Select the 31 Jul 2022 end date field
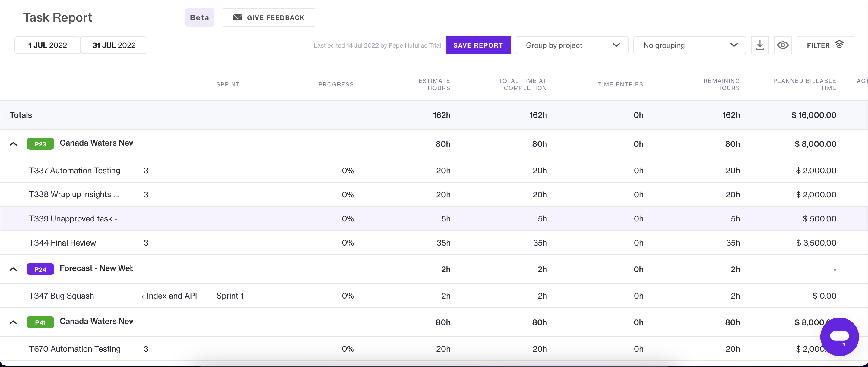 [114, 45]
